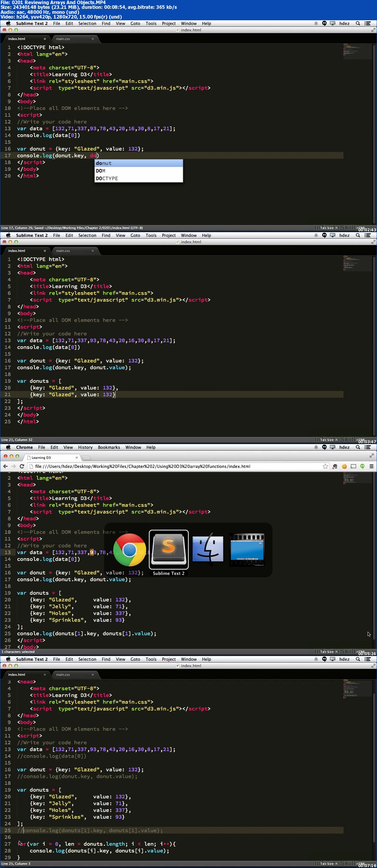Pick the 'DOCTYPE' autocomplete suggestion
The height and width of the screenshot is (868, 377).
pyautogui.click(x=139, y=178)
